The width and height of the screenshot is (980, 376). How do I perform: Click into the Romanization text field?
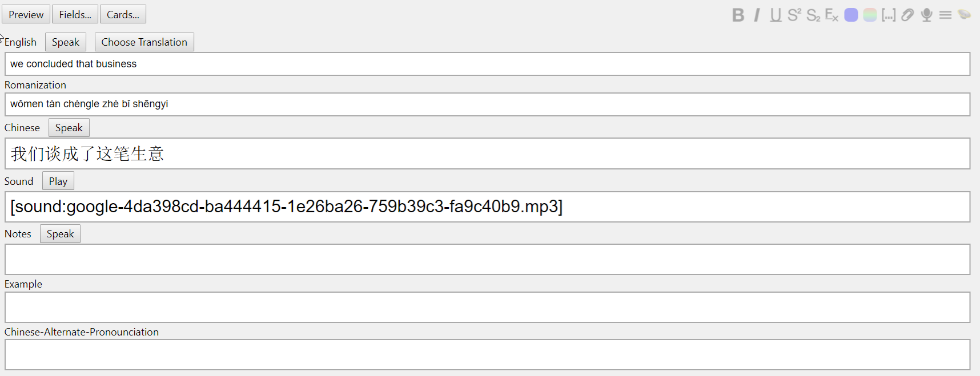pyautogui.click(x=487, y=104)
